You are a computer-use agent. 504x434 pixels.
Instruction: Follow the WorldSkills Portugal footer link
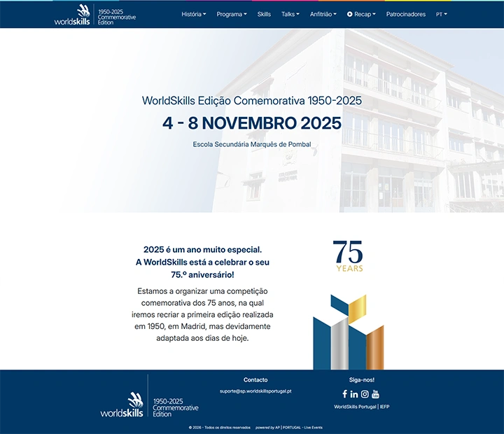click(x=355, y=407)
